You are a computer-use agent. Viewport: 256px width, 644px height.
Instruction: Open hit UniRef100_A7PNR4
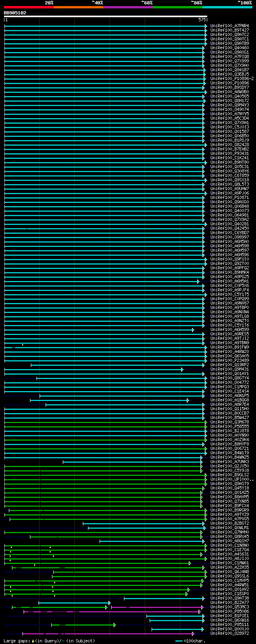[x=230, y=26]
